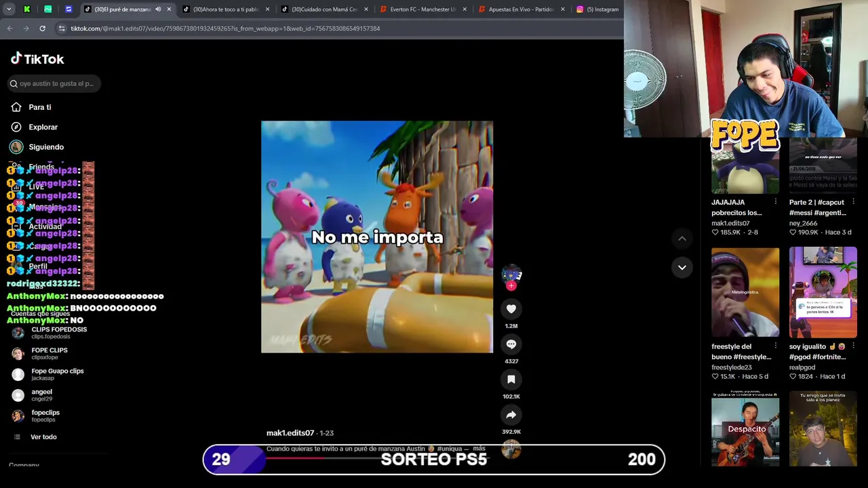Reload the page with refresh icon

click(x=42, y=28)
